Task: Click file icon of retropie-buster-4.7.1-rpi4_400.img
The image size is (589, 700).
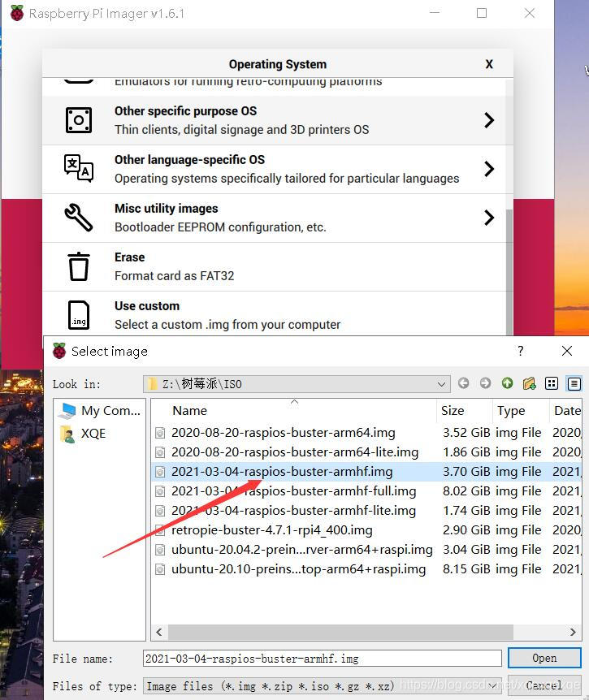Action: [160, 530]
